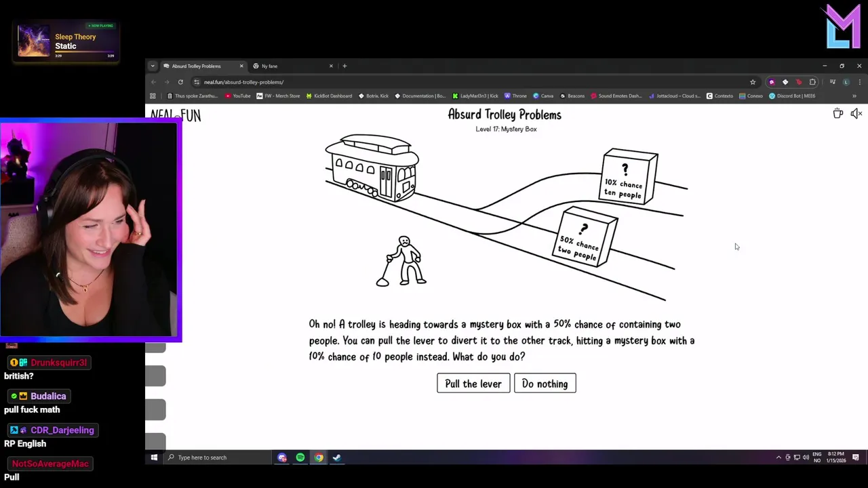Screen dimensions: 868x488
Task: Click the Sleep Theory Static now playing widget
Action: 66,41
